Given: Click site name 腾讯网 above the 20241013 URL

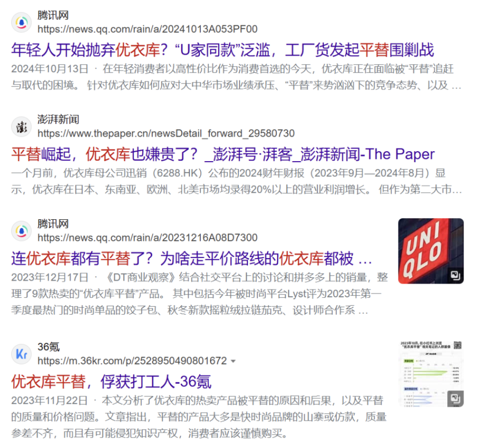Looking at the screenshot, I should 53,15.
